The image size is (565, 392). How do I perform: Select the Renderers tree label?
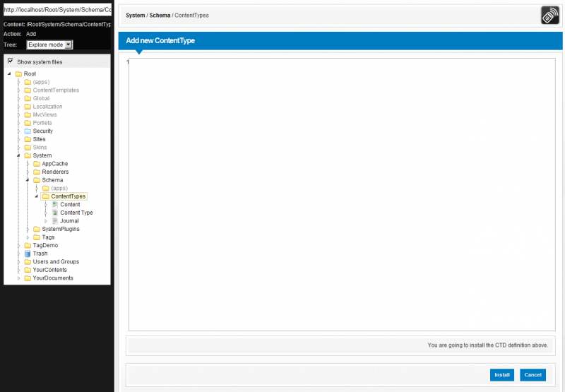tap(55, 172)
